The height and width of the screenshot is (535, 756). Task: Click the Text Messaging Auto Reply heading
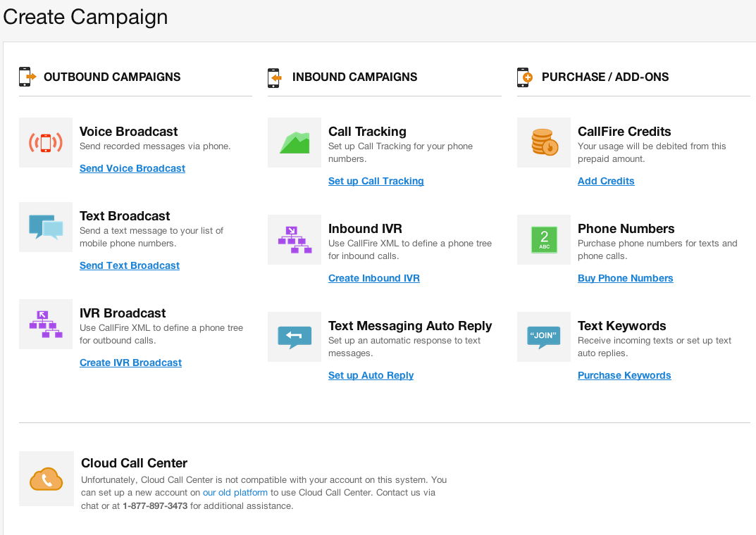coord(410,326)
